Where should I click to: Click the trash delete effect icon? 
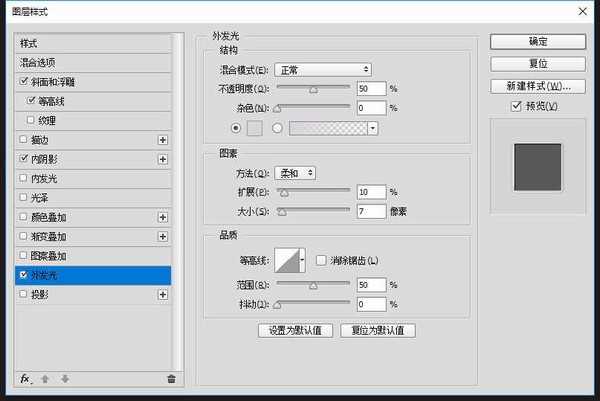tap(171, 379)
